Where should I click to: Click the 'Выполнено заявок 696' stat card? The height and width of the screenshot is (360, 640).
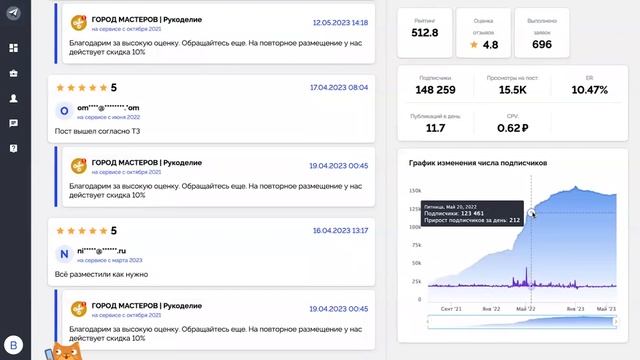pyautogui.click(x=542, y=33)
